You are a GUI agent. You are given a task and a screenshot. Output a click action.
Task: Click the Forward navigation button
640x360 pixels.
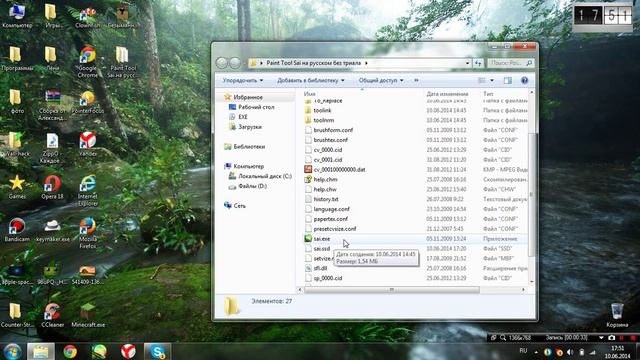point(235,63)
